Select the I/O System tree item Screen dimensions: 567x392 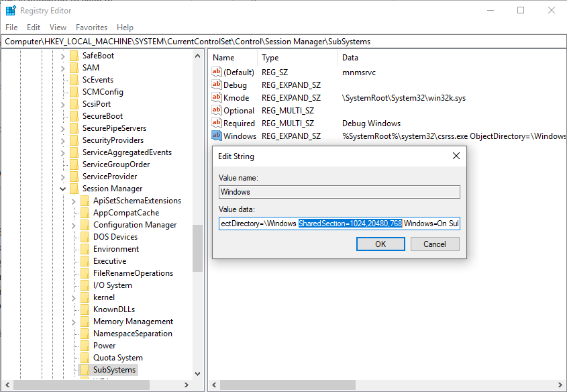click(x=113, y=285)
